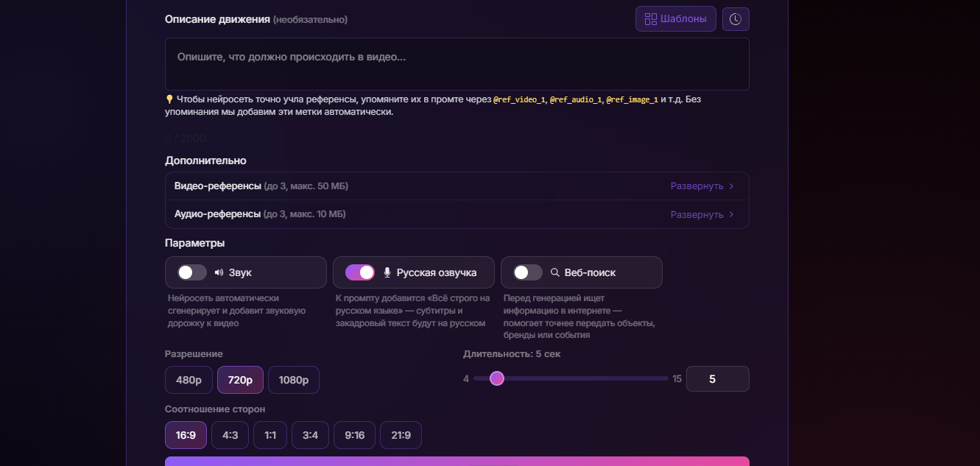Image resolution: width=980 pixels, height=466 pixels.
Task: Click the speaker icon beside Звук
Action: pos(219,272)
